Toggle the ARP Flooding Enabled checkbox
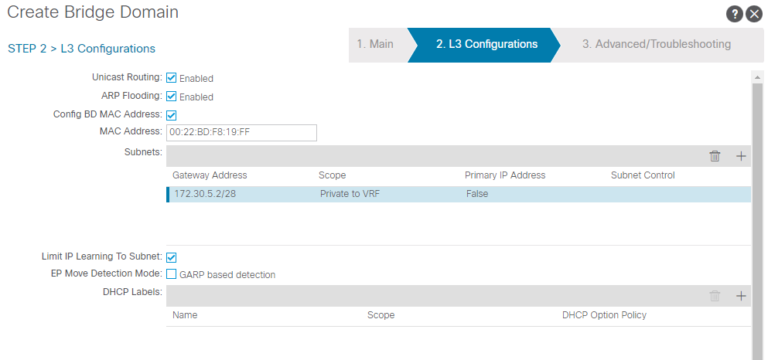The height and width of the screenshot is (360, 768). (171, 96)
